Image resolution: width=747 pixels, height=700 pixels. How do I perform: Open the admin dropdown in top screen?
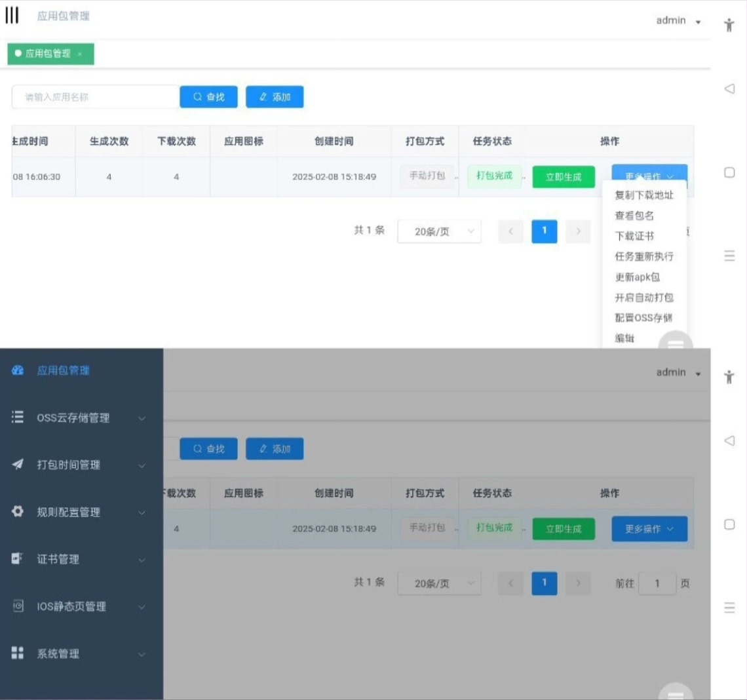(678, 20)
